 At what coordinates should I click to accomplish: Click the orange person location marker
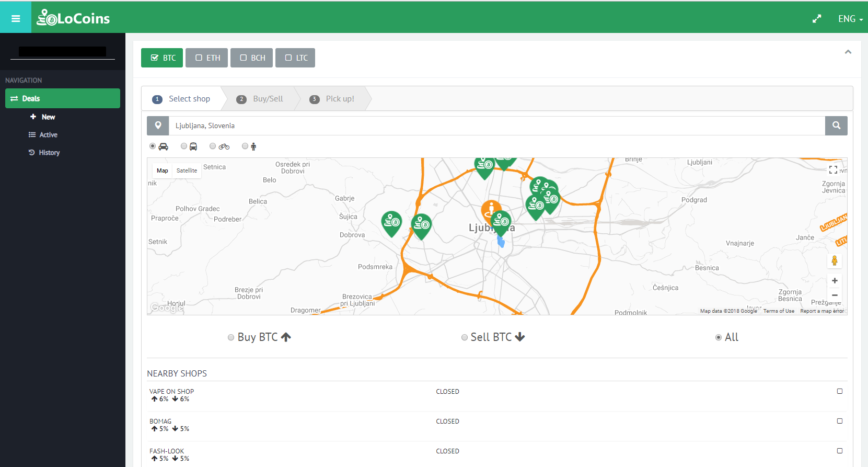[490, 209]
